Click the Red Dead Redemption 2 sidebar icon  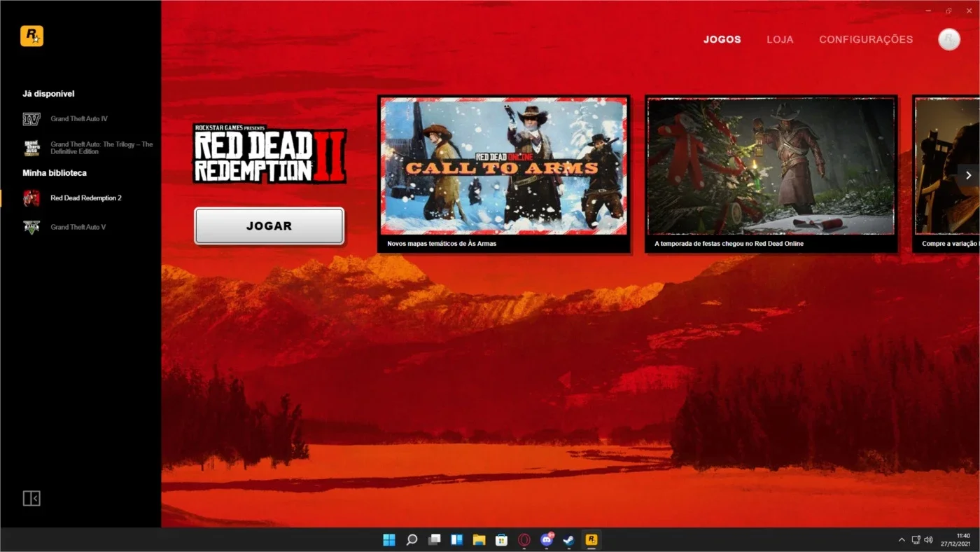click(31, 198)
